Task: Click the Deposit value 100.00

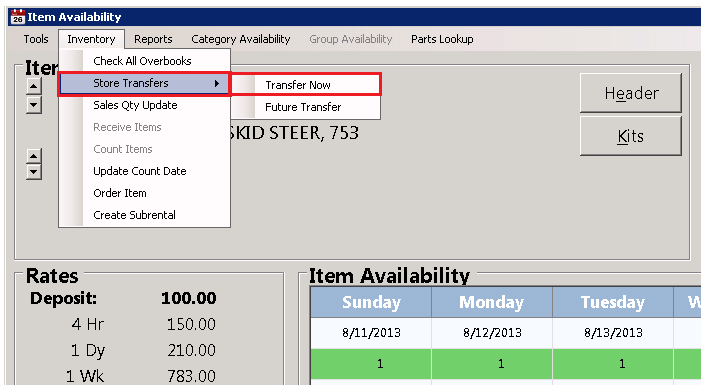Action: pyautogui.click(x=189, y=298)
